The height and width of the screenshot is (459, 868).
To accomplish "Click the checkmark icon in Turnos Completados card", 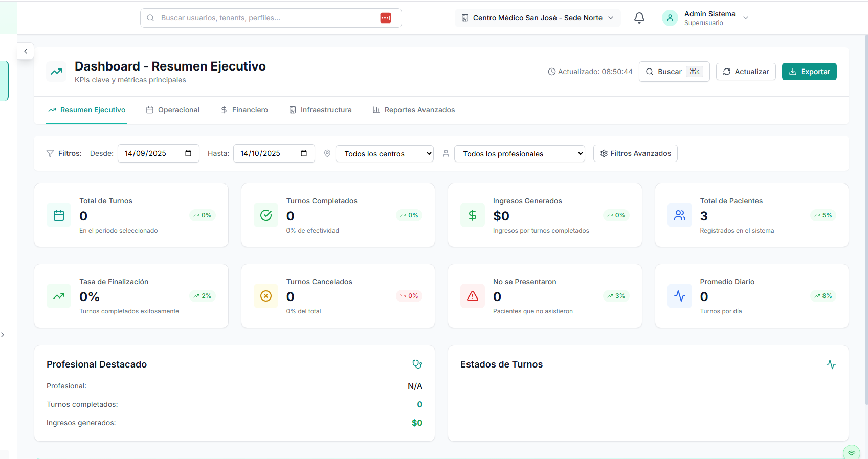I will 266,215.
